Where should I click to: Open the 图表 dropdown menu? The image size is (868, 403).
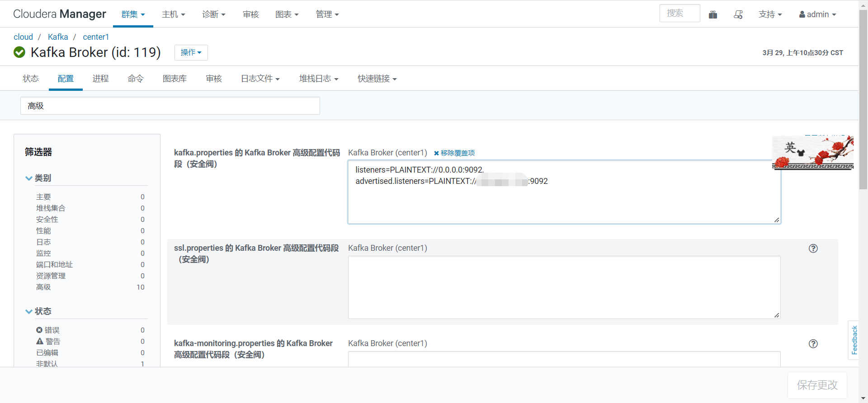pos(287,14)
